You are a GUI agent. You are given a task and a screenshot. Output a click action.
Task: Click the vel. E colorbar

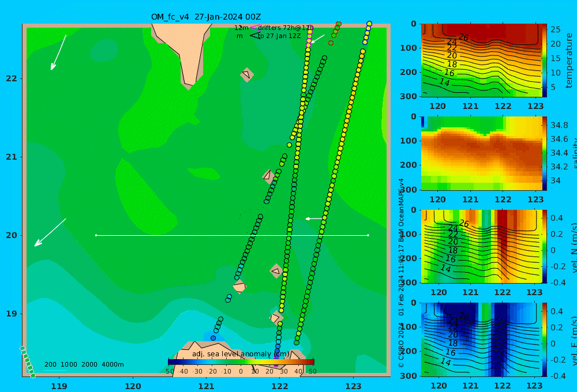coord(544,340)
